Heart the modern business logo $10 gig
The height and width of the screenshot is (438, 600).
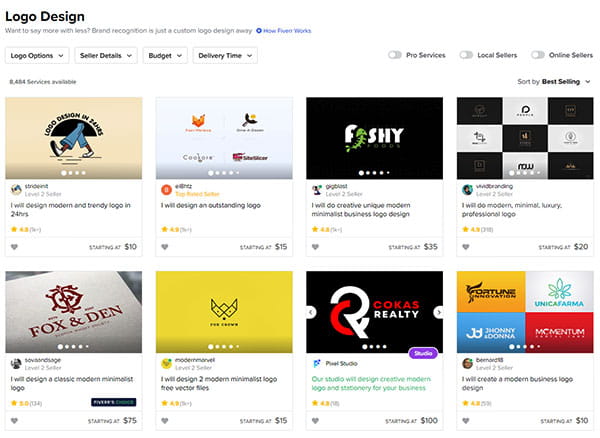click(466, 421)
